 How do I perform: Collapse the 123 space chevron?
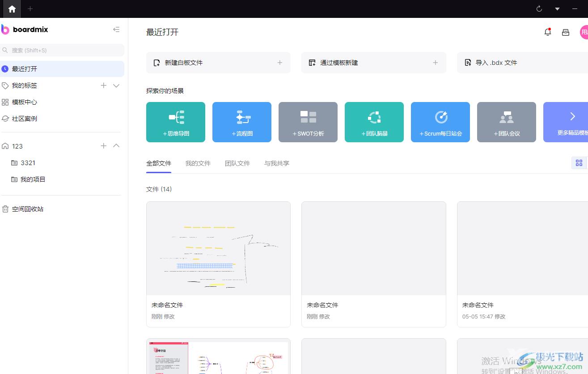pos(116,146)
